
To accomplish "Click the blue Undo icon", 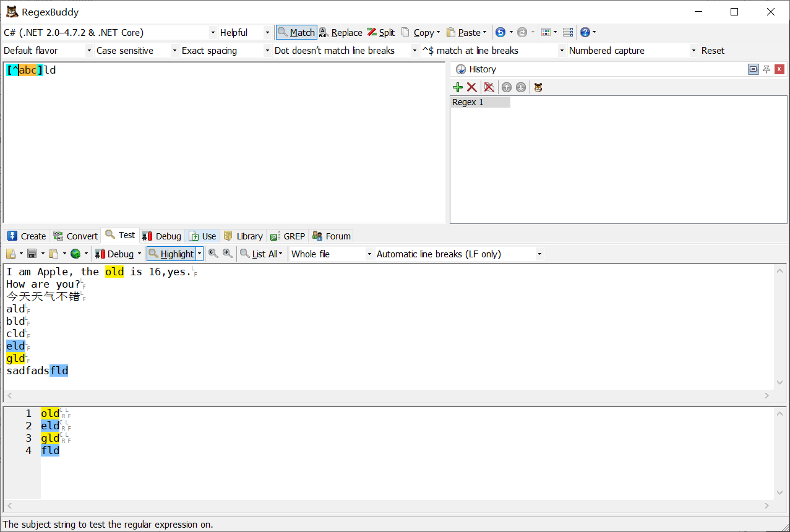I will 500,32.
